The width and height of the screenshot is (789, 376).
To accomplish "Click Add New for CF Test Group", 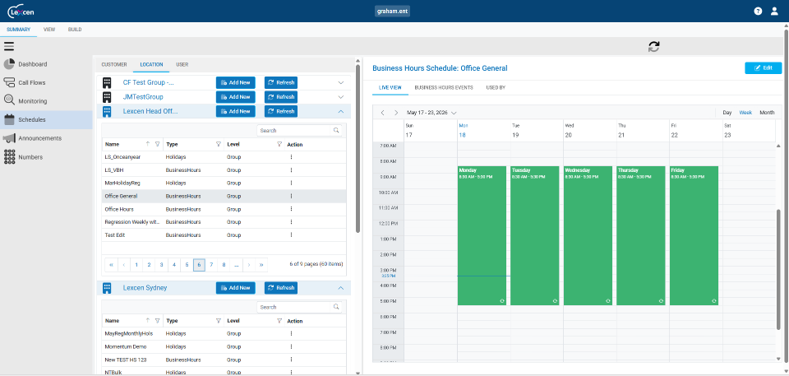I will pyautogui.click(x=235, y=83).
